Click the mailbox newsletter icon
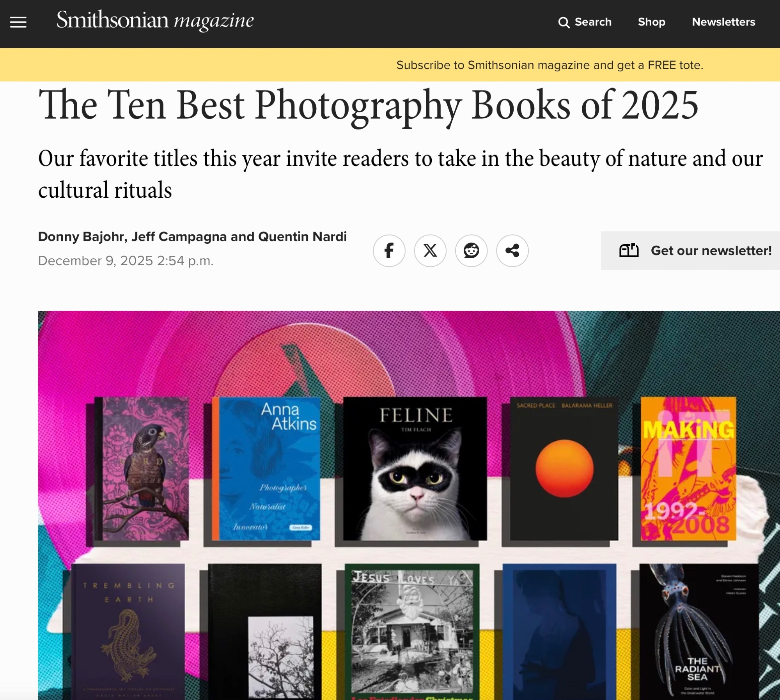 [x=629, y=250]
